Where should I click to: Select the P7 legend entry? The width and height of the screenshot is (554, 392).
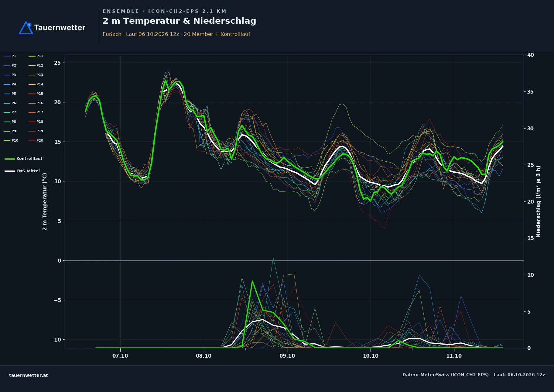[10, 112]
